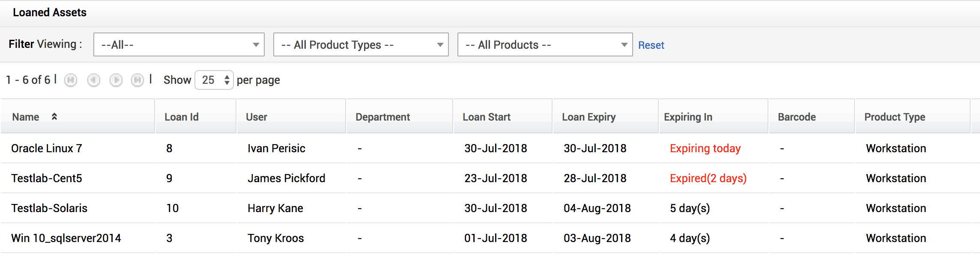Image resolution: width=980 pixels, height=254 pixels.
Task: Toggle sort order arrow beside Name
Action: pyautogui.click(x=54, y=117)
